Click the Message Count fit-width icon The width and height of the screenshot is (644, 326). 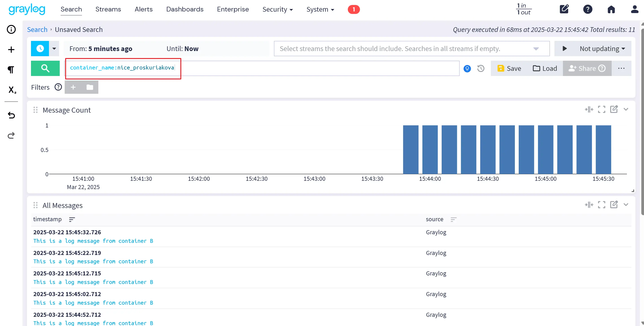[x=589, y=109]
